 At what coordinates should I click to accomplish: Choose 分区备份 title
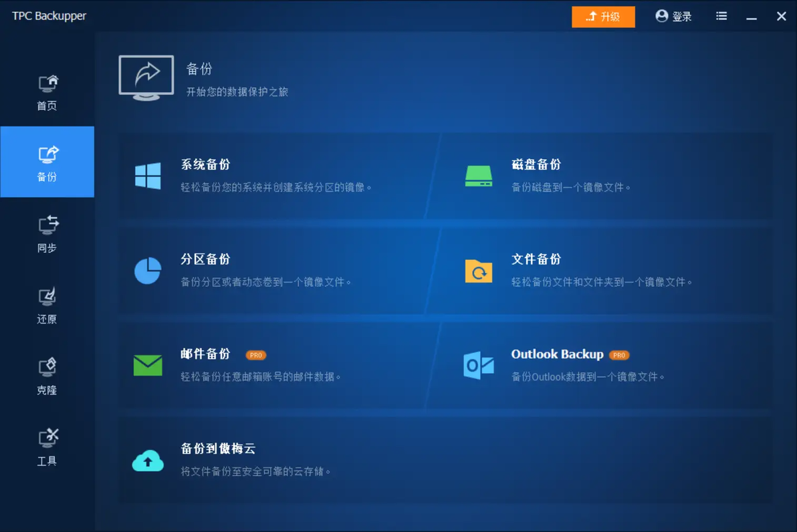(x=206, y=259)
